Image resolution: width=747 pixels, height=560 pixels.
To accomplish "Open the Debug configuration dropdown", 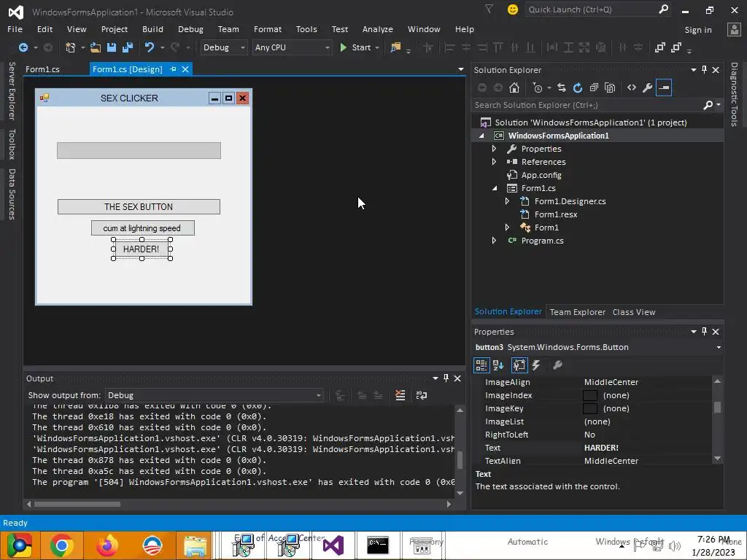I will [242, 47].
